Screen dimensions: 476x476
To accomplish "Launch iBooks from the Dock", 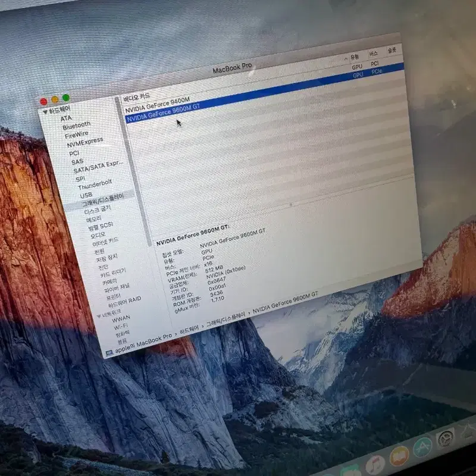I will coord(399,456).
